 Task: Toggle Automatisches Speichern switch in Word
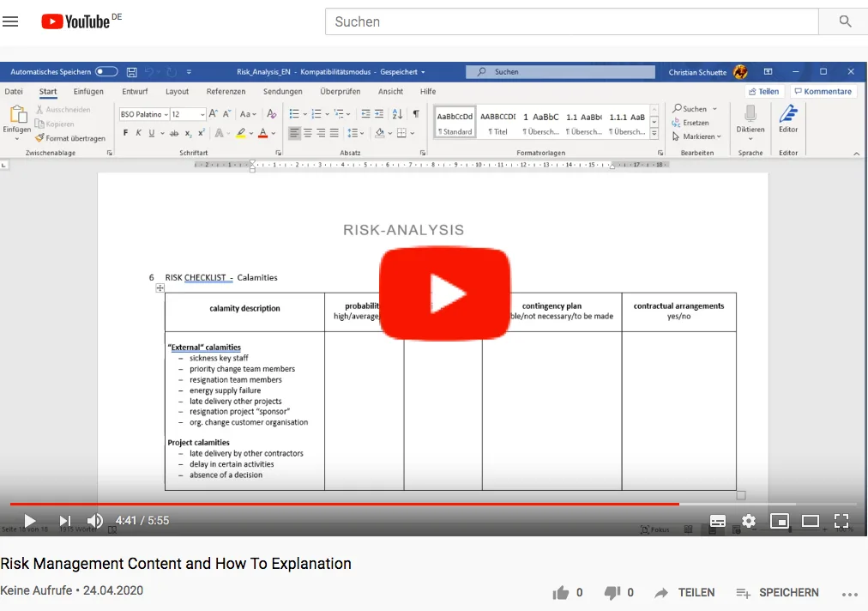[x=106, y=71]
